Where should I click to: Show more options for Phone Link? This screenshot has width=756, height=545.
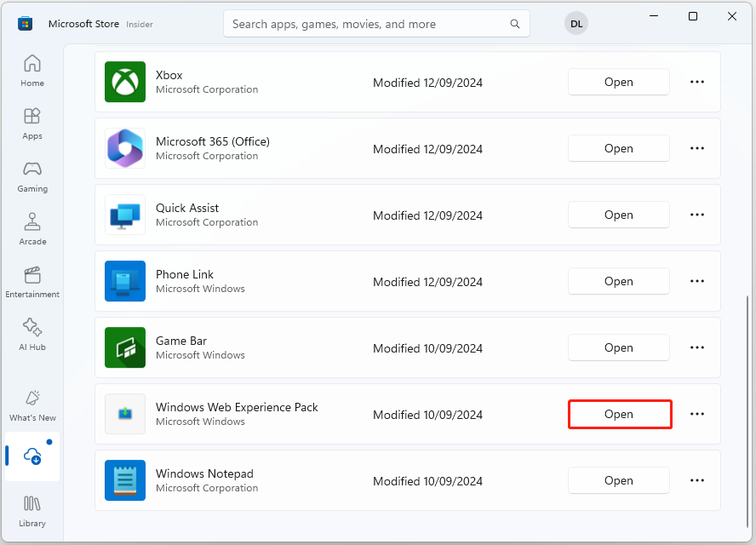pyautogui.click(x=697, y=281)
